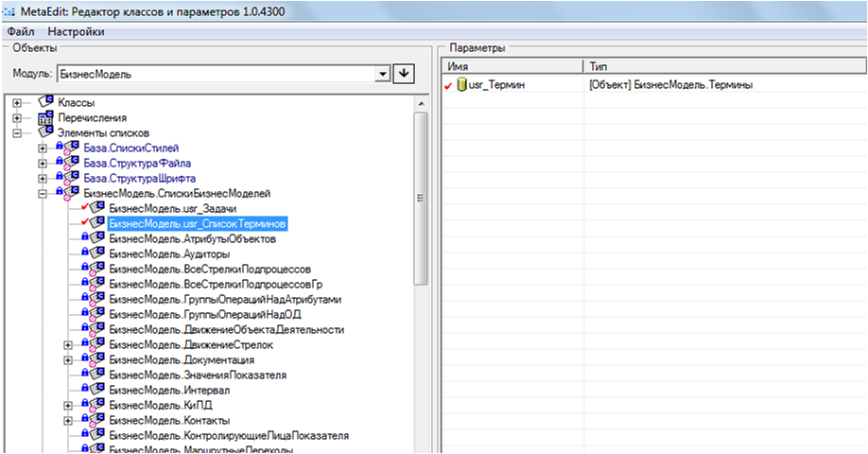The width and height of the screenshot is (868, 454).
Task: Click the БизнесМодель.Аудиторы item icon
Action: pos(95,254)
